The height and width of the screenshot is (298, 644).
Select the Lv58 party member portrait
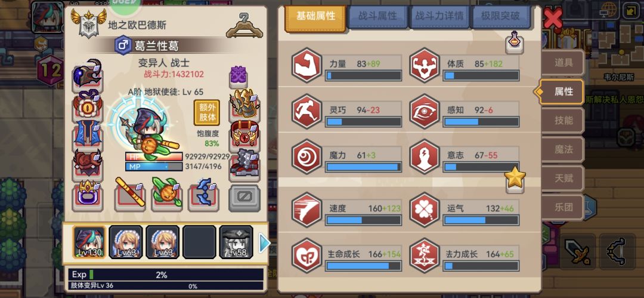(x=236, y=242)
